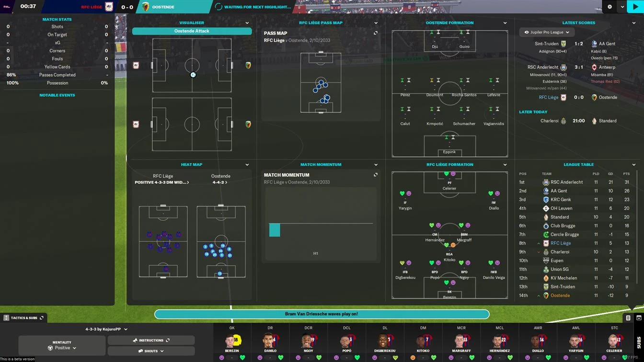
Task: Click the game logo icon at top left
Action: click(7, 7)
